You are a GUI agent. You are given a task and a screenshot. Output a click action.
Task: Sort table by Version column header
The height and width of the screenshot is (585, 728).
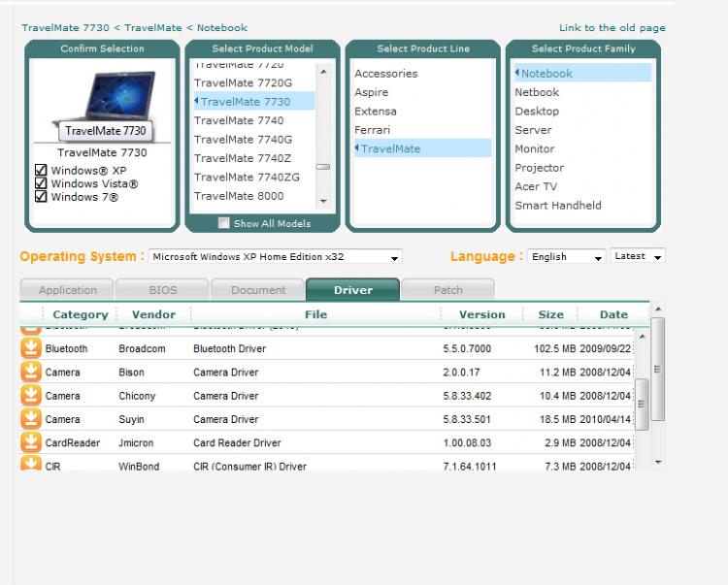coord(481,314)
